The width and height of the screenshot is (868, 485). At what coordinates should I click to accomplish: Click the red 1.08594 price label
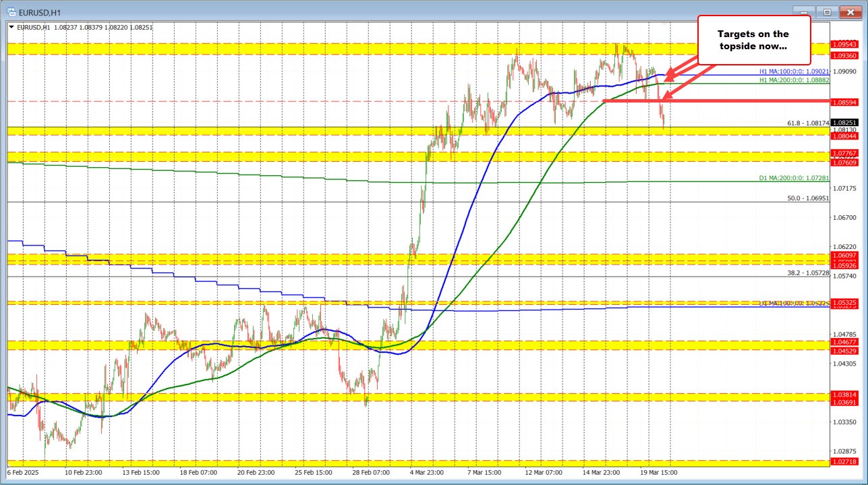844,102
